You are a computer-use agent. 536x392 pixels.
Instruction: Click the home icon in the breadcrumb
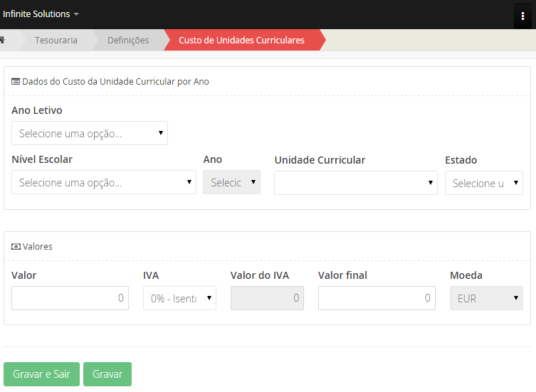(3, 40)
